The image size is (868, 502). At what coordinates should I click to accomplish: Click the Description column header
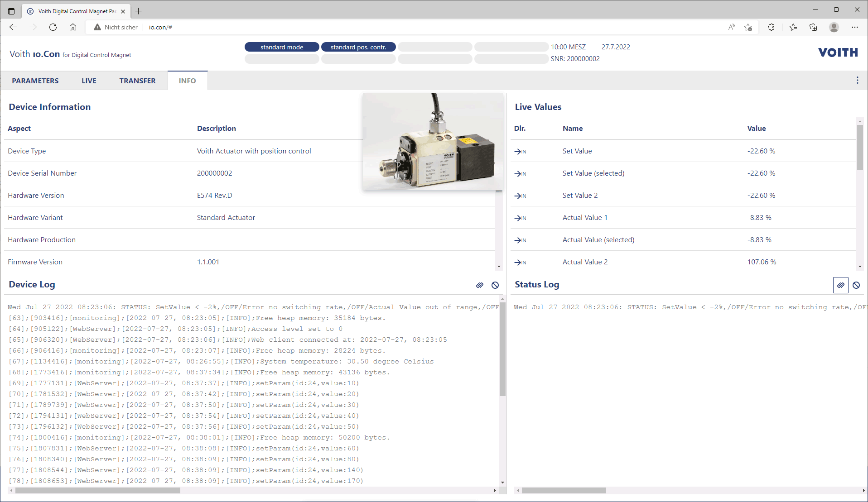pyautogui.click(x=217, y=129)
